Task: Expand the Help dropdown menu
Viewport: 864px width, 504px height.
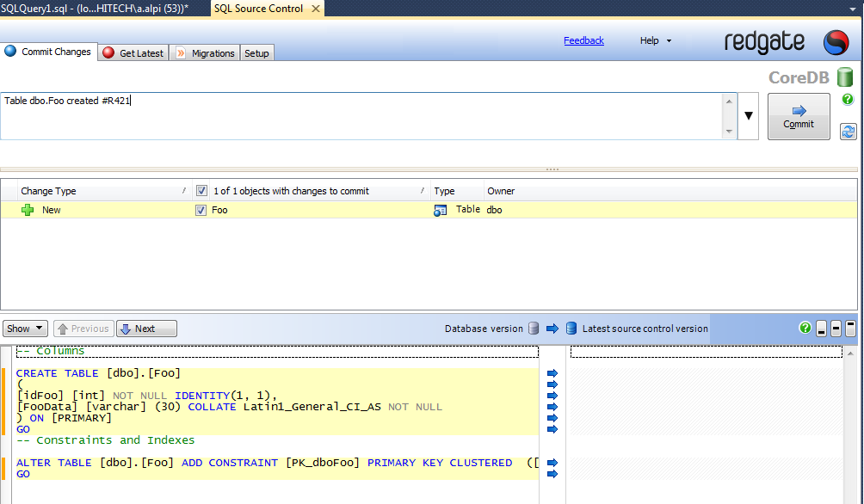Action: [x=656, y=40]
